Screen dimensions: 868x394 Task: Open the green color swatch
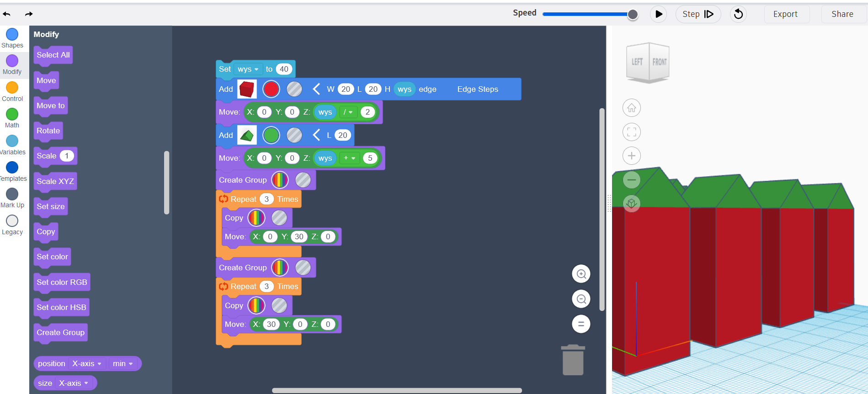271,136
